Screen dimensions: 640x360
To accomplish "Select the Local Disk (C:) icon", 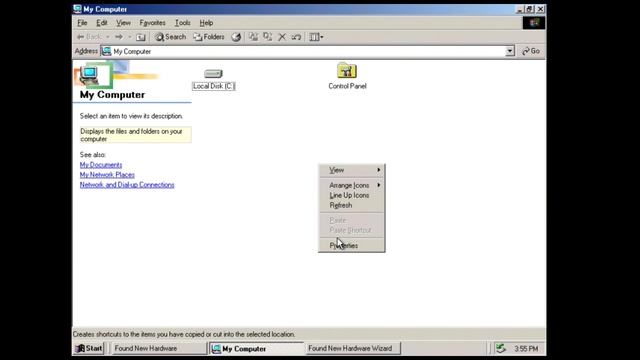I will [x=213, y=79].
